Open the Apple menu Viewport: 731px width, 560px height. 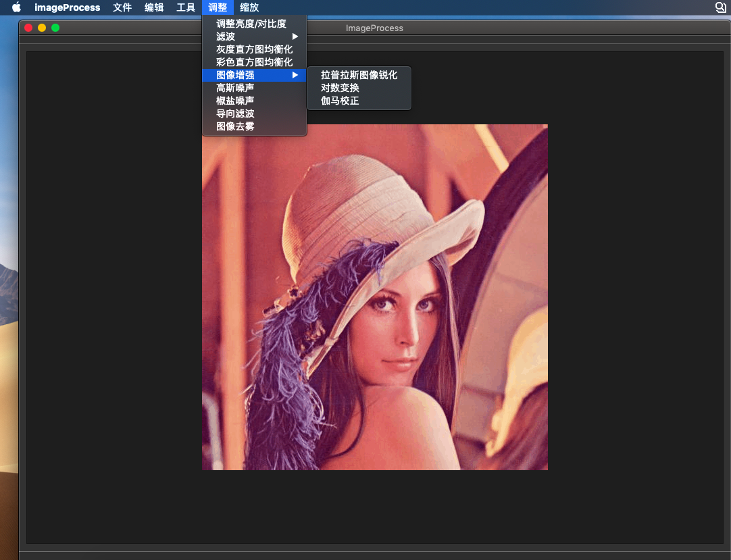pyautogui.click(x=16, y=7)
